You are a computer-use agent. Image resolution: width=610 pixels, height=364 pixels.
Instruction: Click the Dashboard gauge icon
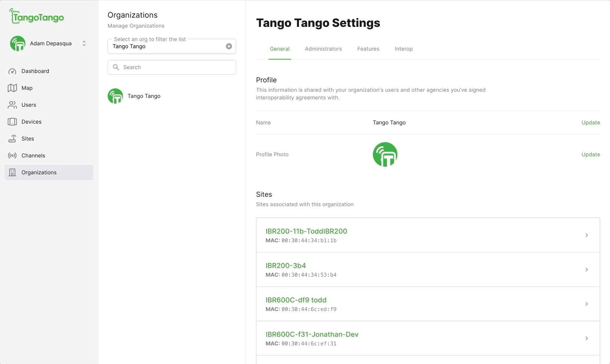pos(12,71)
